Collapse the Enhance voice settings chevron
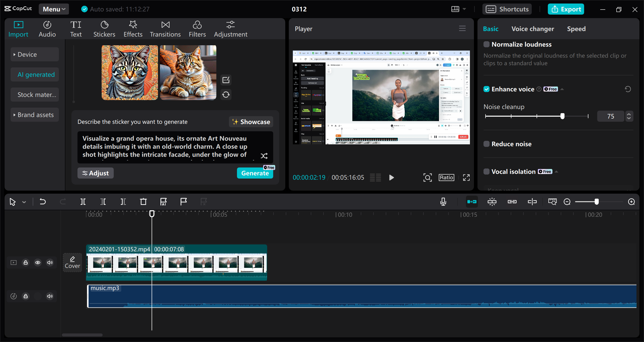Image resolution: width=644 pixels, height=342 pixels. pos(562,89)
